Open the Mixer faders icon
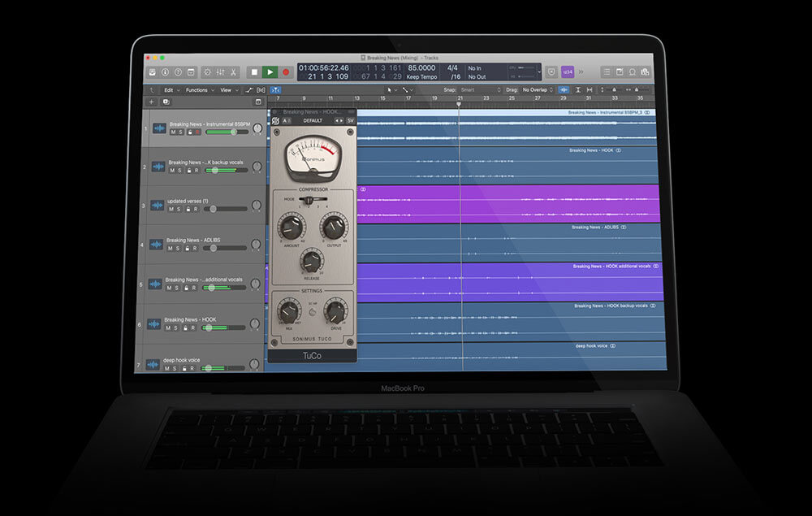Screen dimensions: 812x516 (221, 72)
